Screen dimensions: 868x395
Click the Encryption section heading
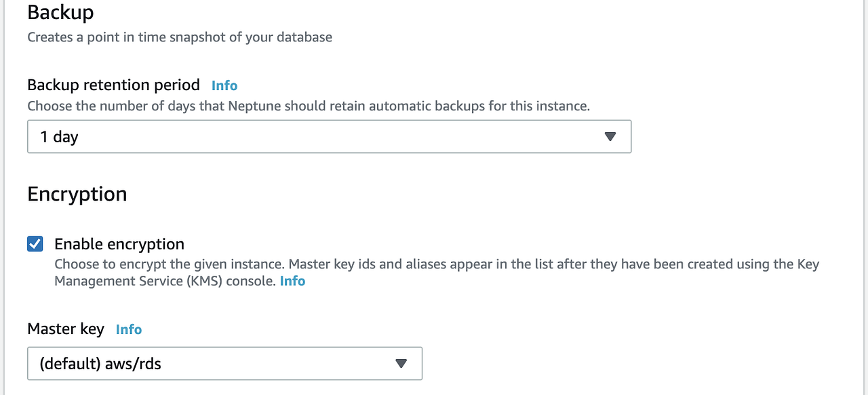[77, 194]
